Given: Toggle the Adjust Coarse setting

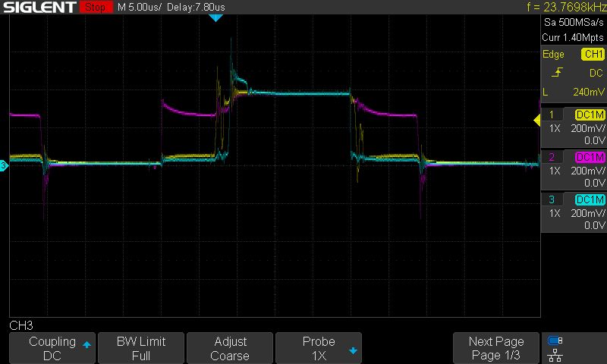Looking at the screenshot, I should 230,348.
